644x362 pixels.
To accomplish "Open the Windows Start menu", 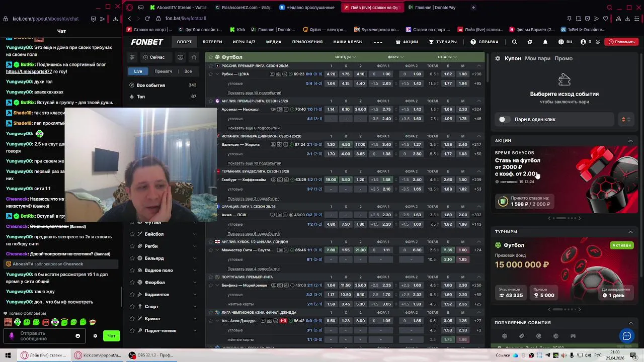I will coord(8,355).
